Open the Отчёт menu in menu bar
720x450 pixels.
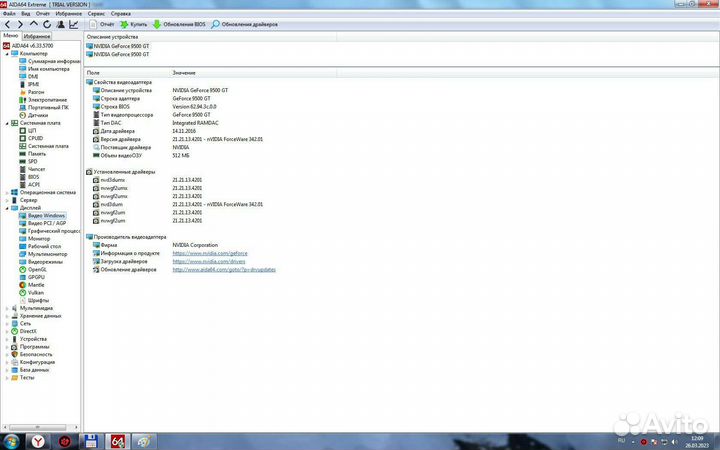click(43, 14)
